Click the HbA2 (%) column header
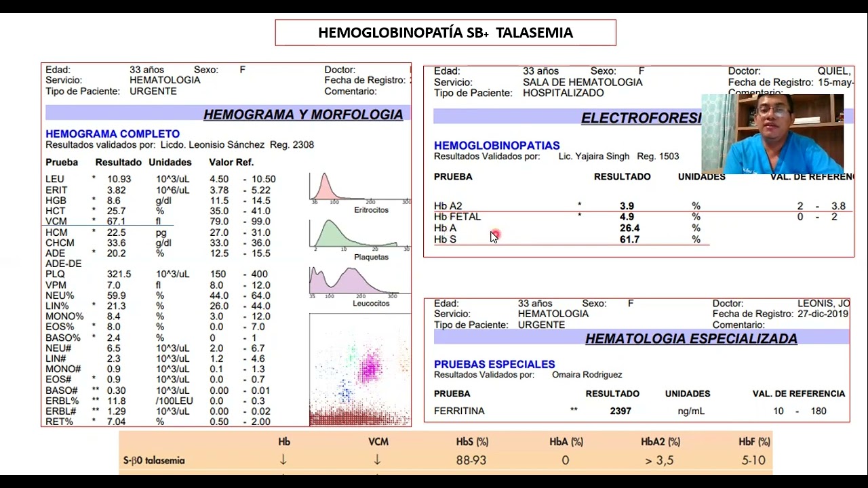 (x=660, y=442)
